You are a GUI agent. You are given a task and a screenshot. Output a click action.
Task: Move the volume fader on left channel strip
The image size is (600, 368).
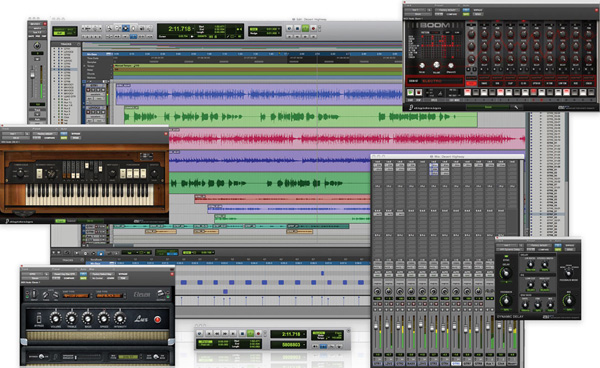click(x=33, y=76)
